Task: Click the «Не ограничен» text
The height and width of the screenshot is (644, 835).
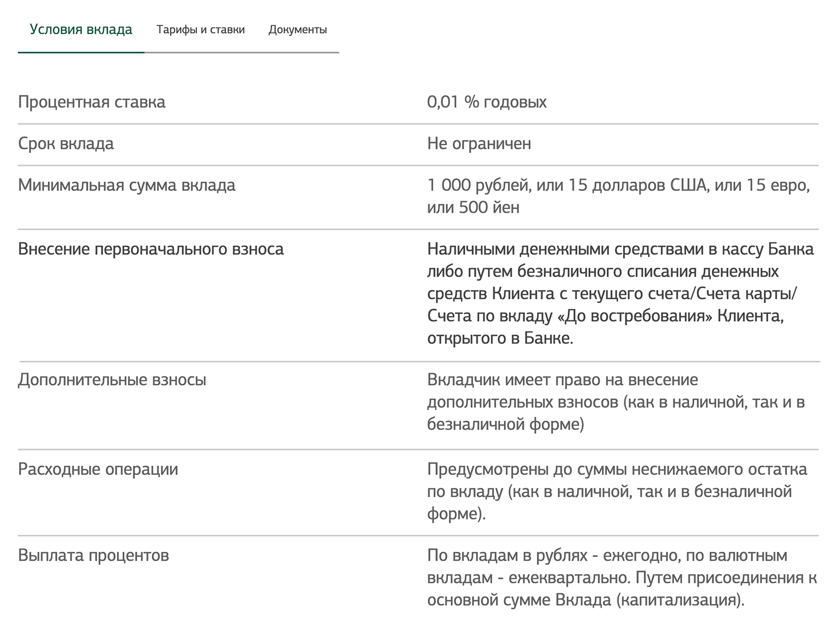Action: (480, 143)
